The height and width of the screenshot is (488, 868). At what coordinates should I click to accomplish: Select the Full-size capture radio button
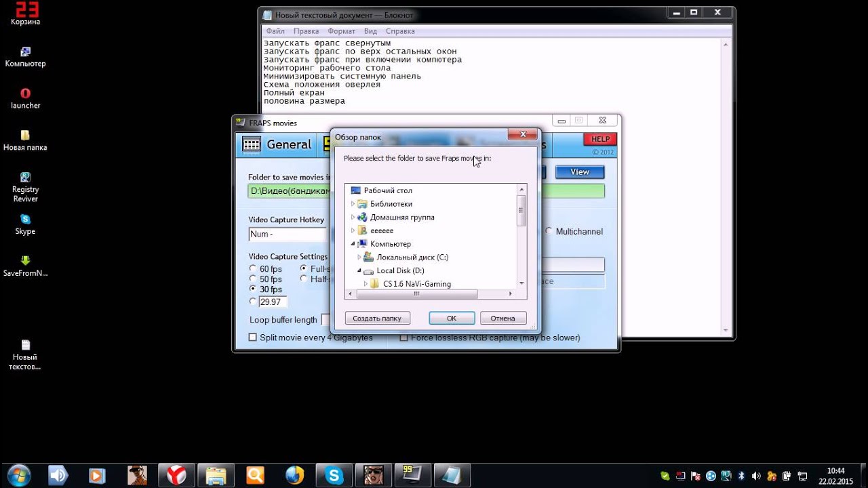point(304,269)
